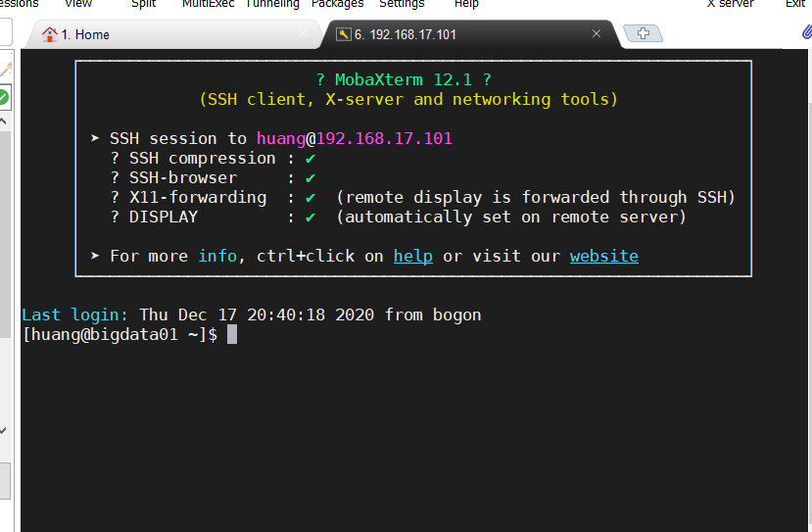
Task: Click the MobaXterm 12.1 title text
Action: click(x=404, y=79)
